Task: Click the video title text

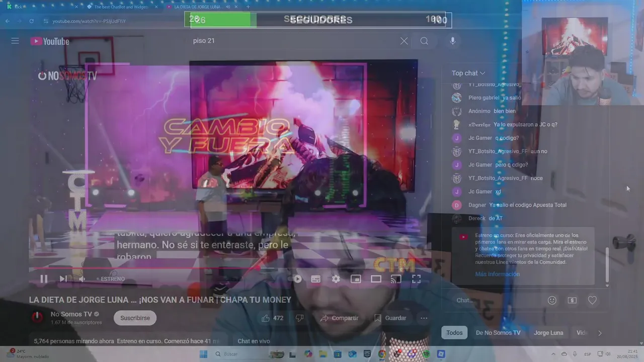Action: coord(160,300)
